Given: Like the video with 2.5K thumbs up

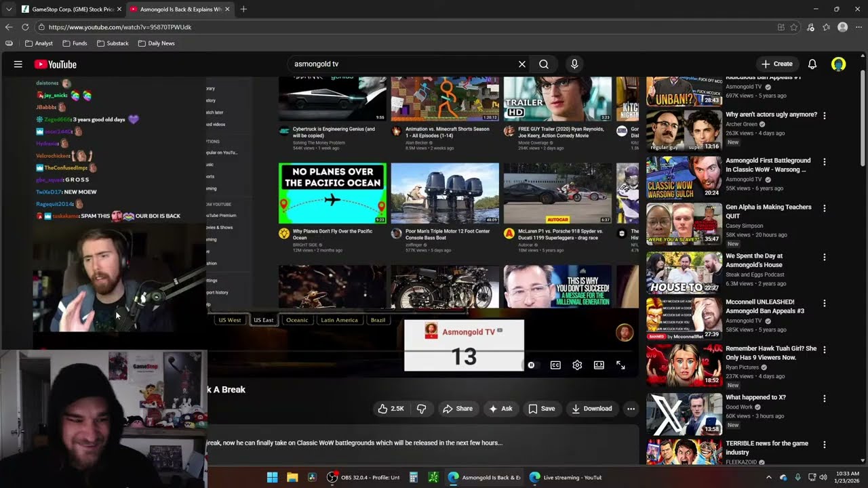Looking at the screenshot, I should click(391, 409).
